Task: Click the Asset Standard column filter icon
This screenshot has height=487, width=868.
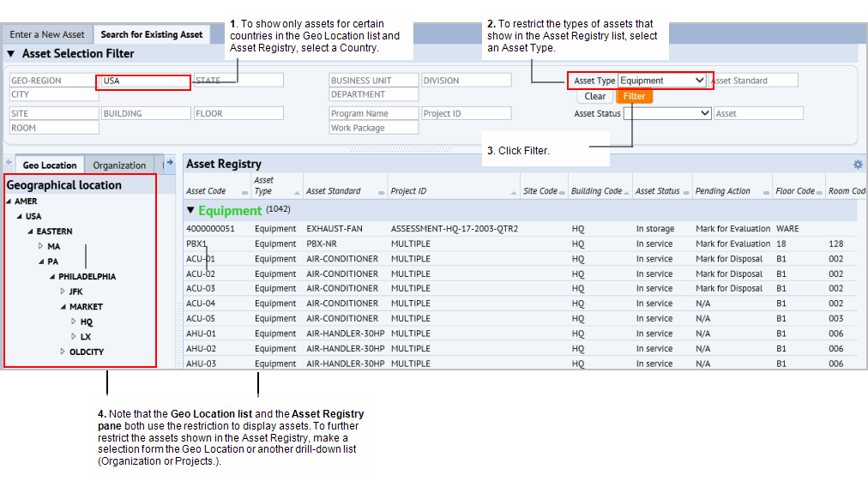Action: (381, 192)
